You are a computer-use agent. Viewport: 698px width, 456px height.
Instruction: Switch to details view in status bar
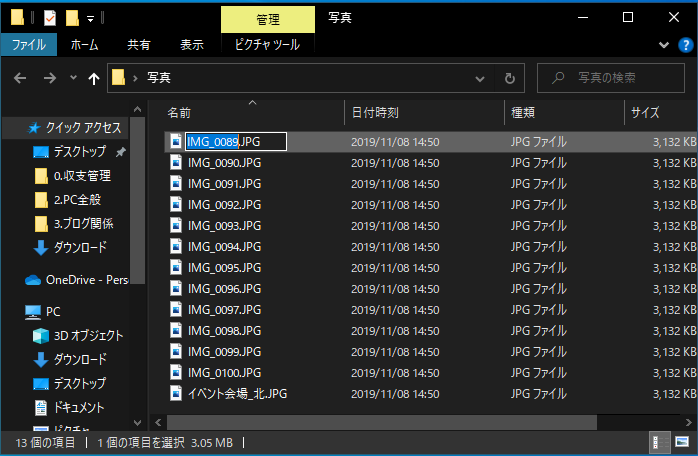click(x=661, y=442)
